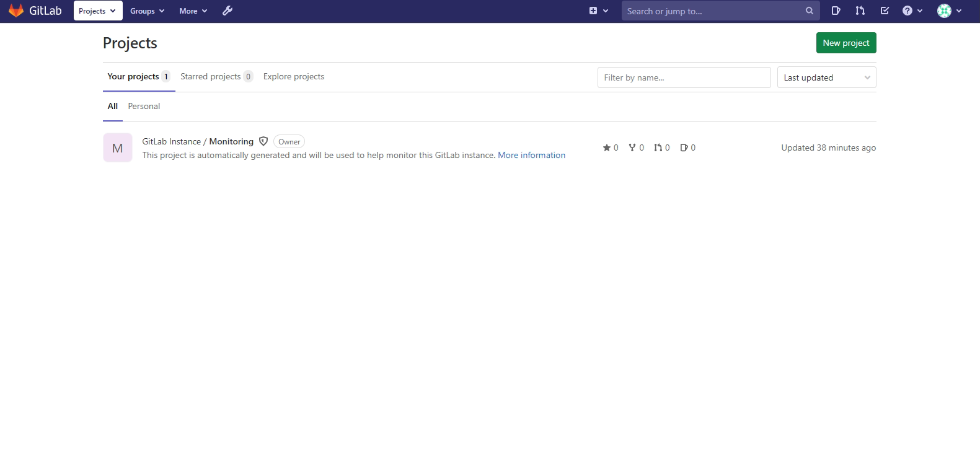Viewport: 980px width, 463px height.
Task: Click the project issues count icon
Action: click(x=684, y=148)
